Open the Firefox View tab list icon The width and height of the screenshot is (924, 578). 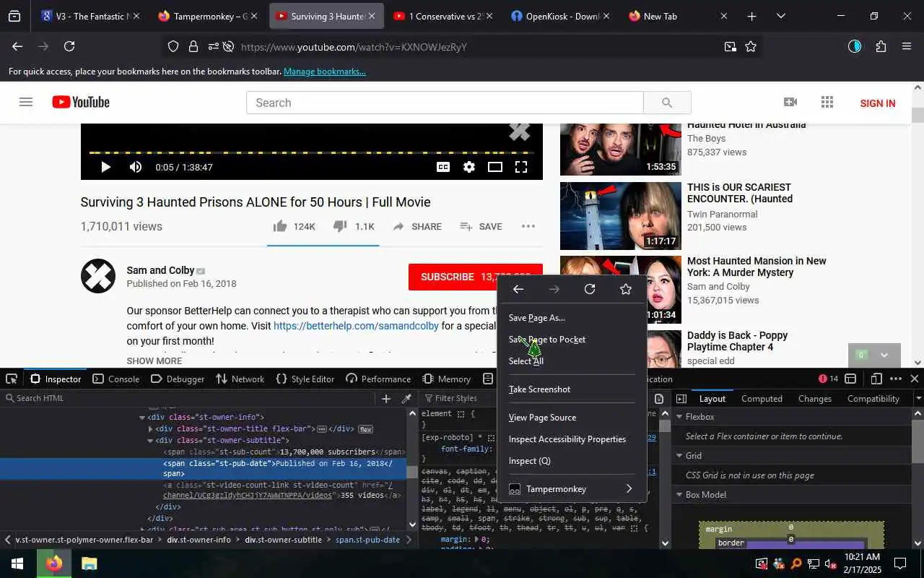[x=14, y=16]
